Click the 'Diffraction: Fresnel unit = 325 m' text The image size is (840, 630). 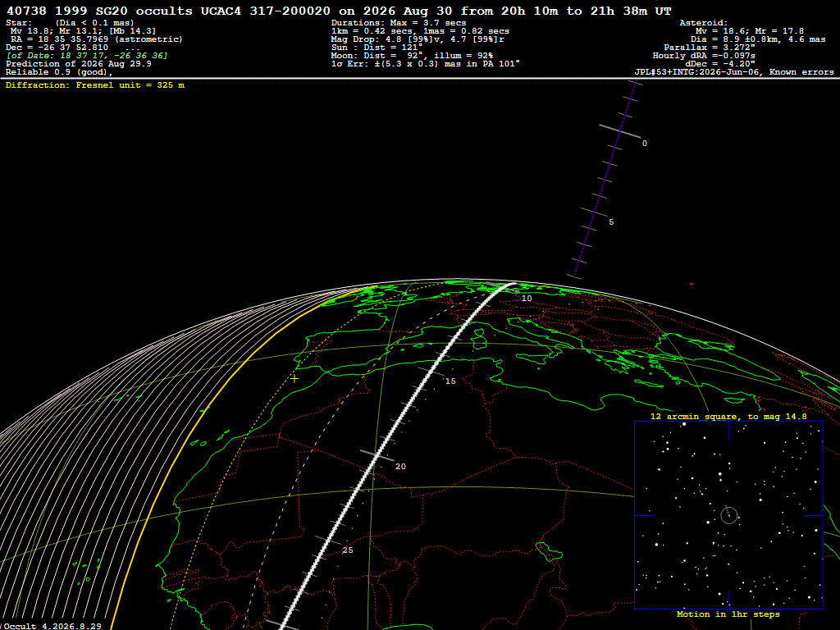(95, 85)
